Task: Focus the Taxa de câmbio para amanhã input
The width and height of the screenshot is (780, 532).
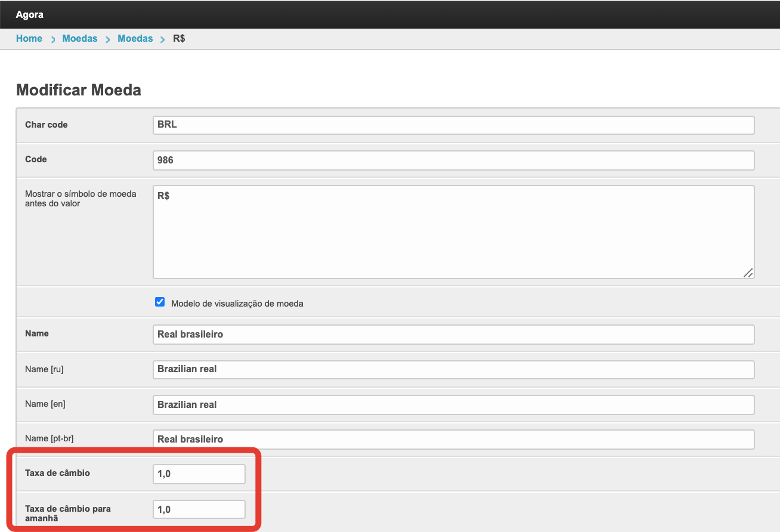Action: click(199, 509)
